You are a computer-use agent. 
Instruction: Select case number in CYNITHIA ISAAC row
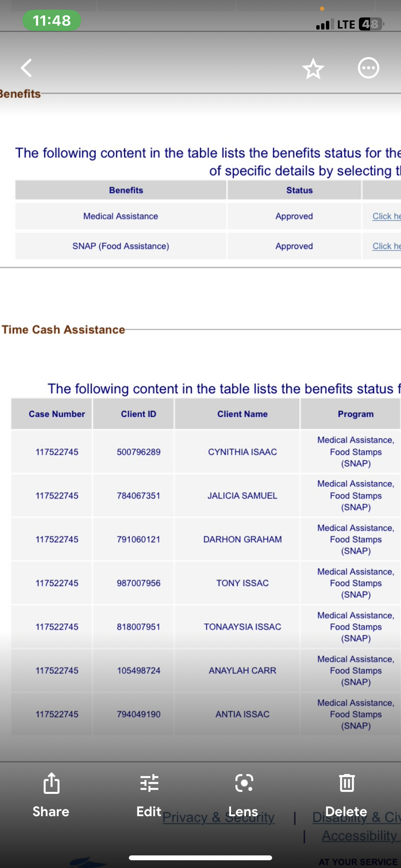click(x=57, y=452)
